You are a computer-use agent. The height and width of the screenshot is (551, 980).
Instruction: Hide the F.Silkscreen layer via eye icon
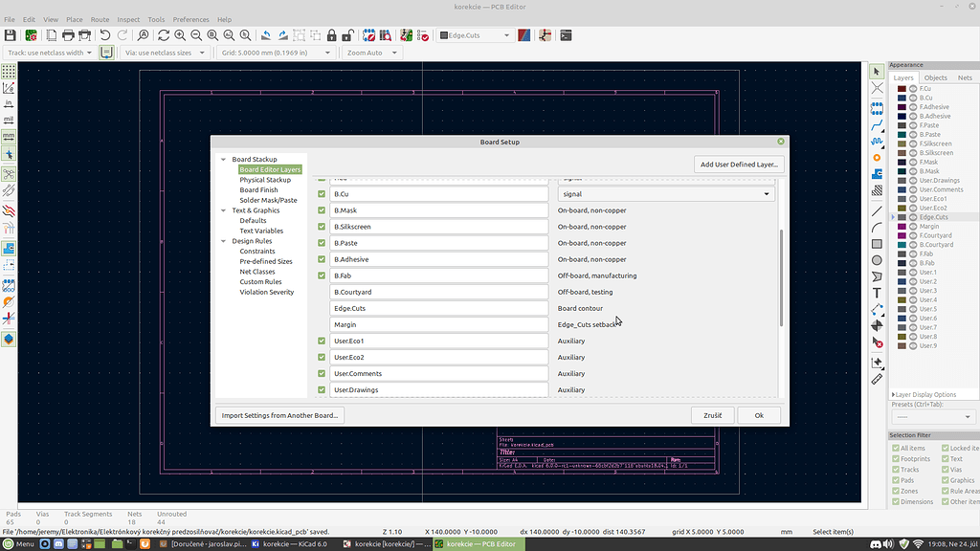click(x=913, y=143)
